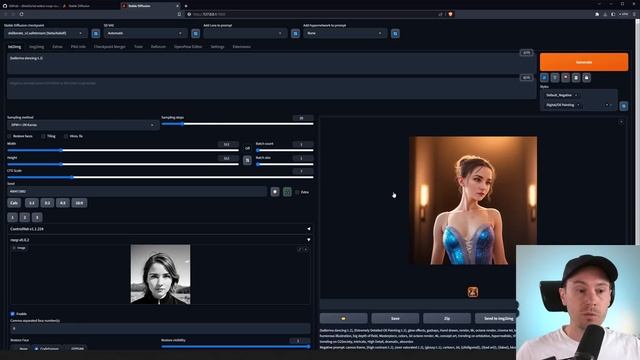Click into the negative prompt text box

(271, 88)
